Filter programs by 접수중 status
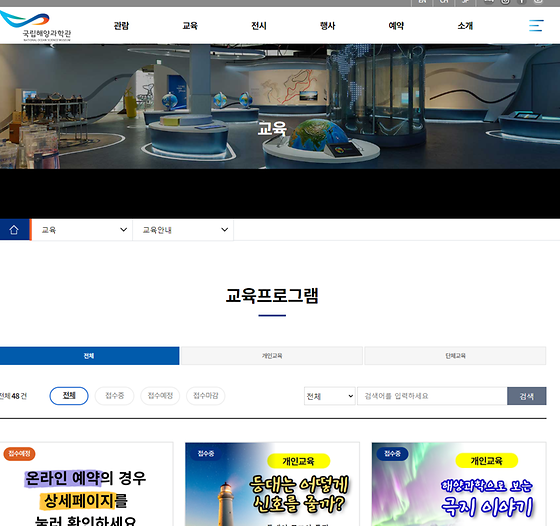This screenshot has width=560, height=526. coord(114,396)
